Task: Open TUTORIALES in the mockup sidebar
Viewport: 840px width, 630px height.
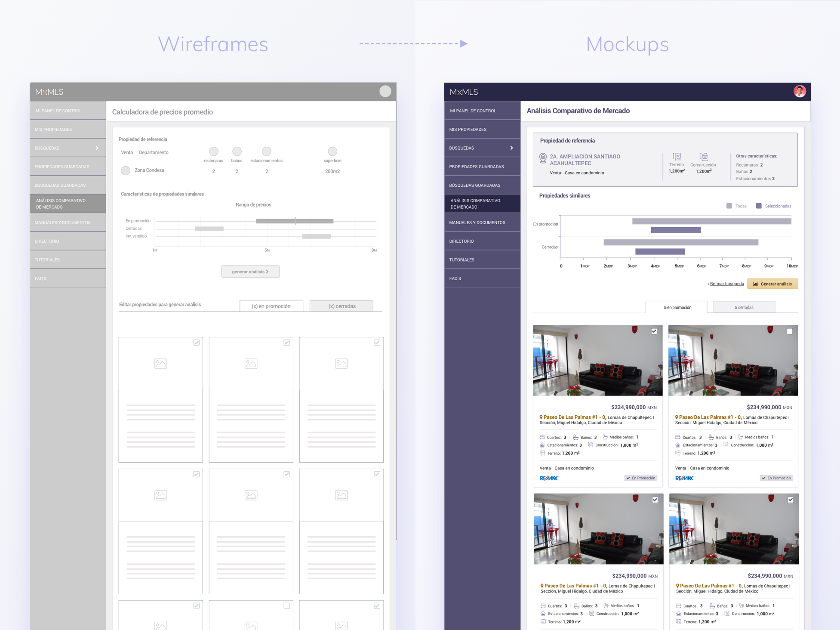Action: [483, 259]
